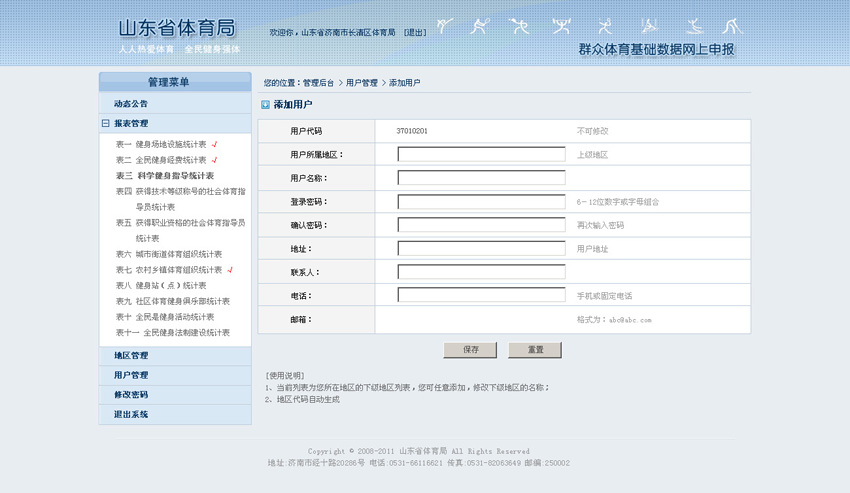Click the icon beside the 添加用户 heading
The height and width of the screenshot is (493, 850).
[x=265, y=104]
